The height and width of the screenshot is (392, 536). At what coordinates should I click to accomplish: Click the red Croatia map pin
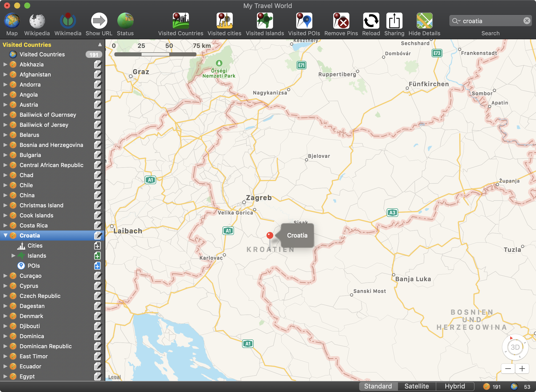(270, 236)
